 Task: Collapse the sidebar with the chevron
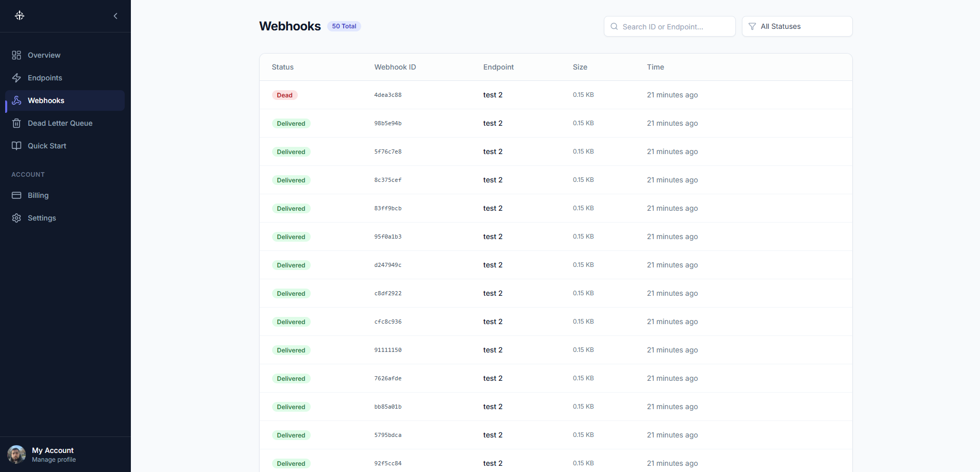click(x=115, y=16)
